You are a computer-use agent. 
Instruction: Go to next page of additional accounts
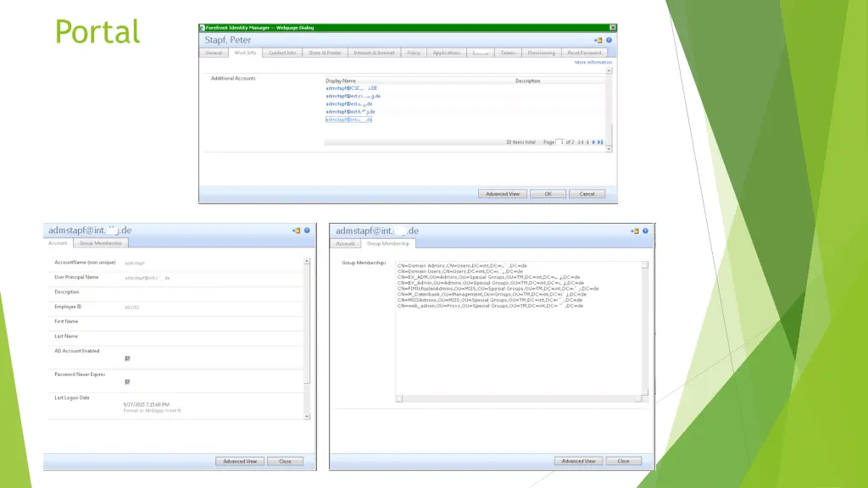click(x=594, y=141)
